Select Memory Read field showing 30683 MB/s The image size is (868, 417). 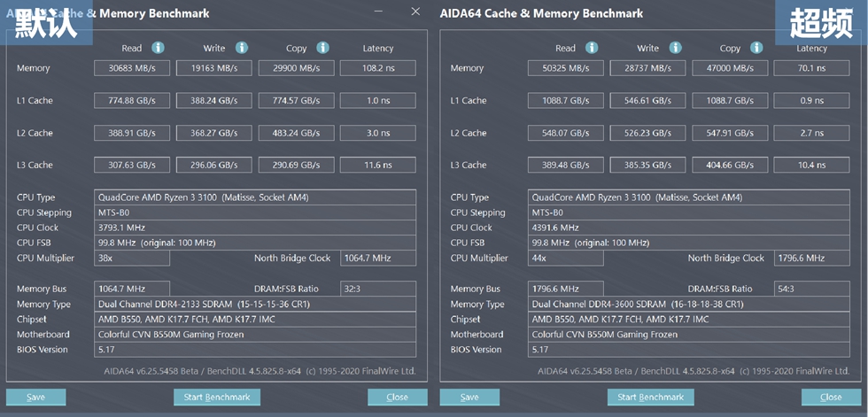coord(132,68)
